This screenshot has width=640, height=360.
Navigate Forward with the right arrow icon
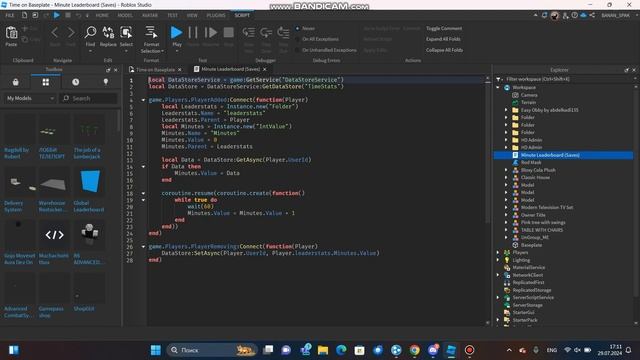(x=71, y=32)
